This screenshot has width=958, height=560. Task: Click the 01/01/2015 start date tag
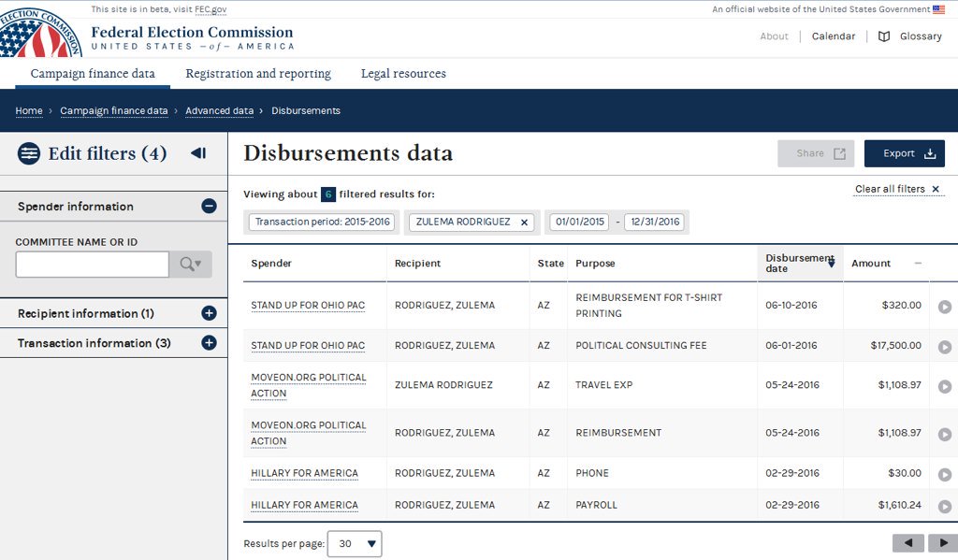(x=579, y=222)
